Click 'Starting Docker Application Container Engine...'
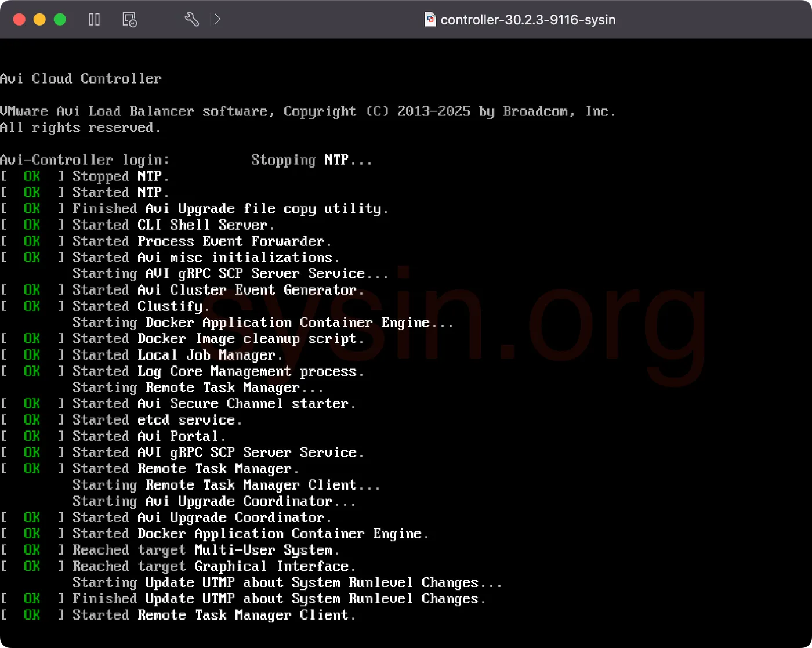The image size is (812, 648). [x=263, y=323]
